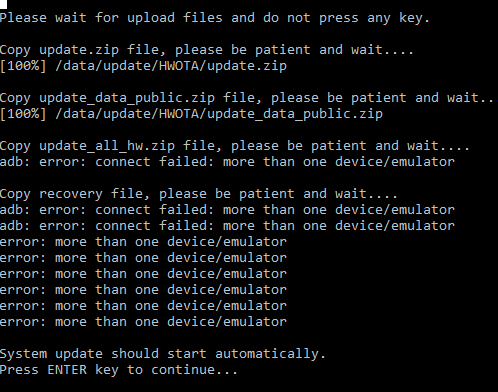
Task: Click the fourth 'error: more than one device' line
Action: (x=143, y=290)
